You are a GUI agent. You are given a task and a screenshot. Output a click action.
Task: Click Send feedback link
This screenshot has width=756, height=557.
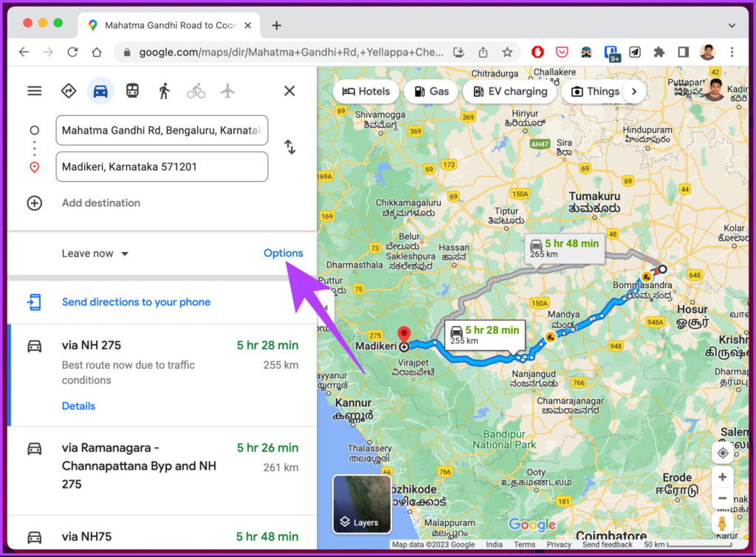point(608,544)
